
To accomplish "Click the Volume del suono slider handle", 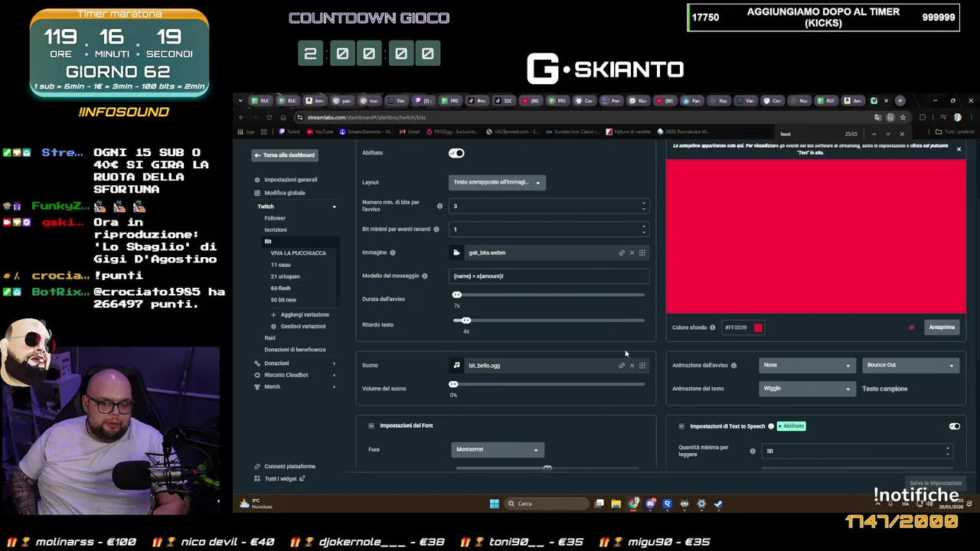I will pyautogui.click(x=453, y=384).
